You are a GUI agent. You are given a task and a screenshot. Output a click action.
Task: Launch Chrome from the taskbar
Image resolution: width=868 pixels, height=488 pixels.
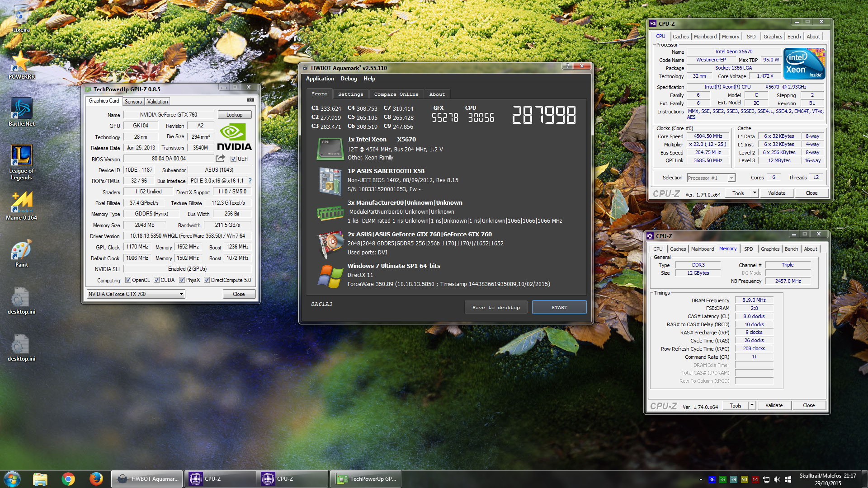point(68,479)
